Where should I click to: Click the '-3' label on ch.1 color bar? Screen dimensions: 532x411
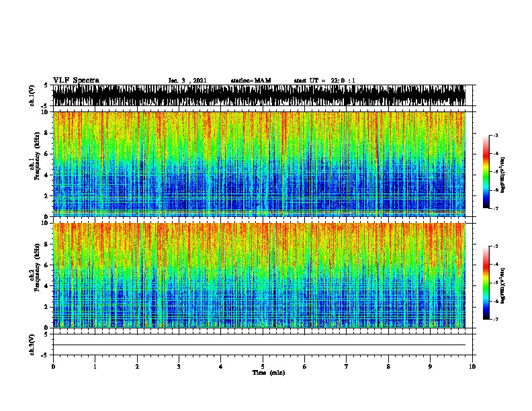(495, 135)
